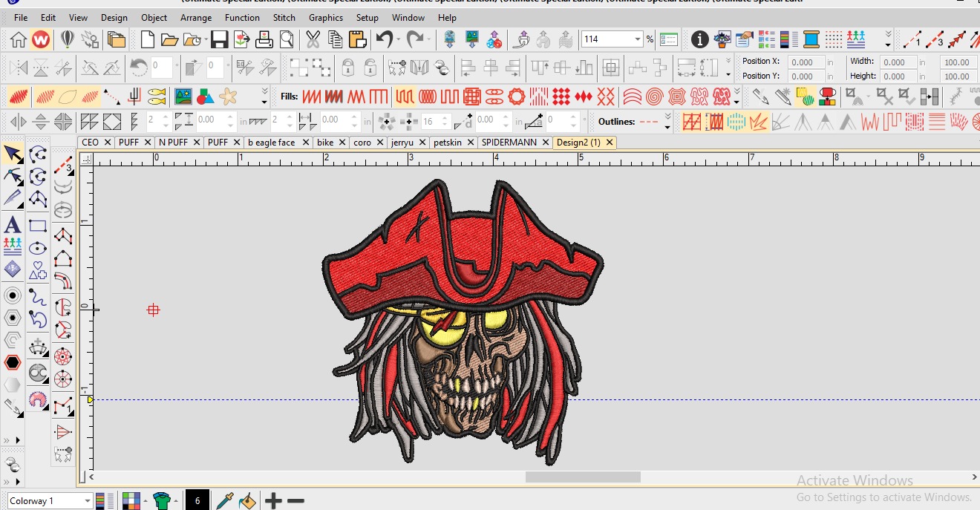Image resolution: width=980 pixels, height=510 pixels.
Task: Pick the Monogram diamond tool
Action: pos(13,269)
